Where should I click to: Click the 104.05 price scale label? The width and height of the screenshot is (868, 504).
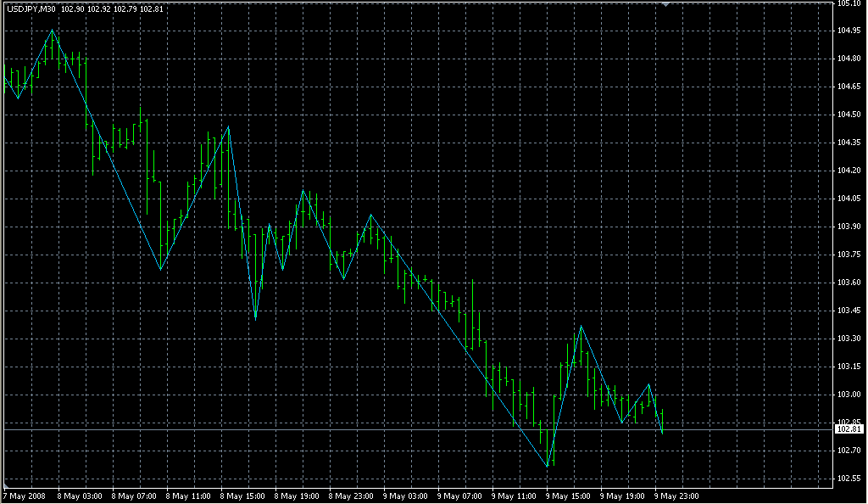(x=849, y=199)
